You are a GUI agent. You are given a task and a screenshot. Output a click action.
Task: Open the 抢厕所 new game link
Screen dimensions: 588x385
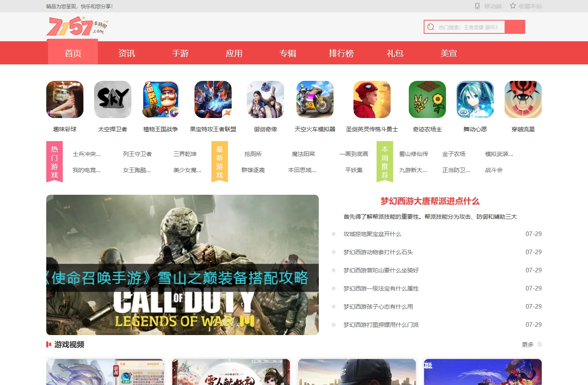point(253,154)
